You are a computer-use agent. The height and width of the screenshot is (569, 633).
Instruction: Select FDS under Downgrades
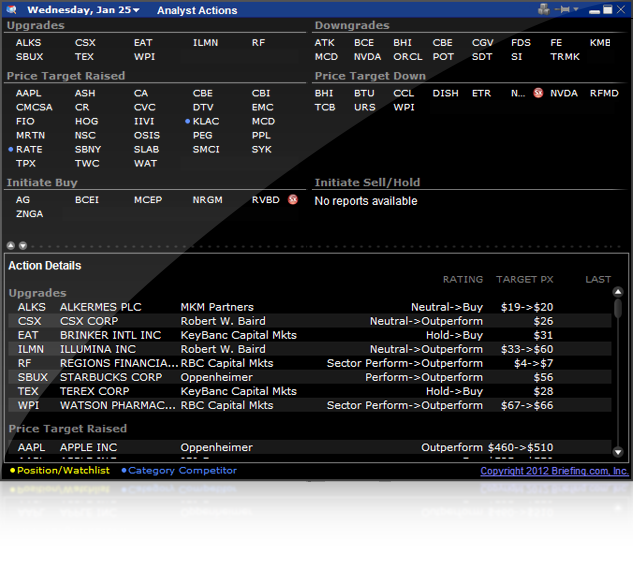(x=521, y=42)
